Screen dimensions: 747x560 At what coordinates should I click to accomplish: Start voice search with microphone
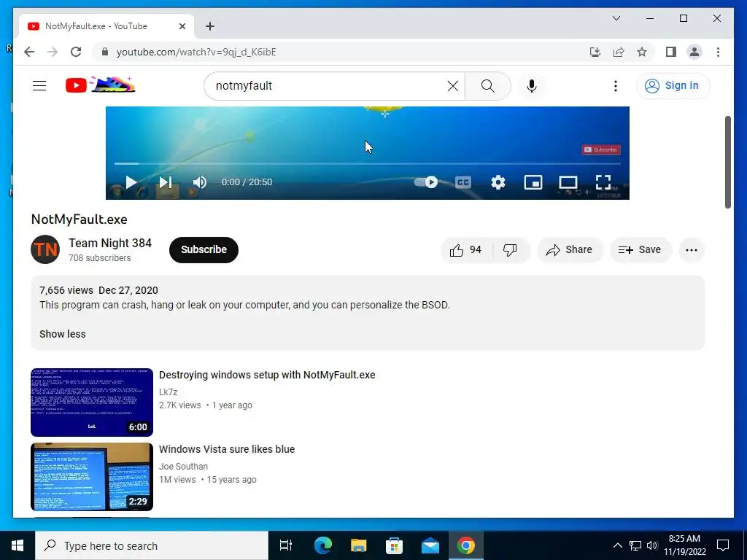(x=532, y=86)
